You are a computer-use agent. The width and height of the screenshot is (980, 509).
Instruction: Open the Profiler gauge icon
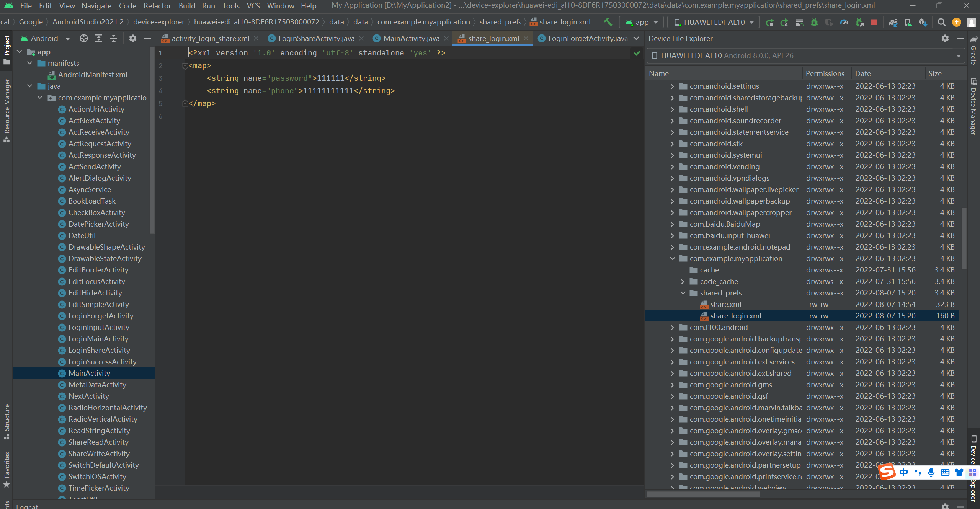coord(844,22)
